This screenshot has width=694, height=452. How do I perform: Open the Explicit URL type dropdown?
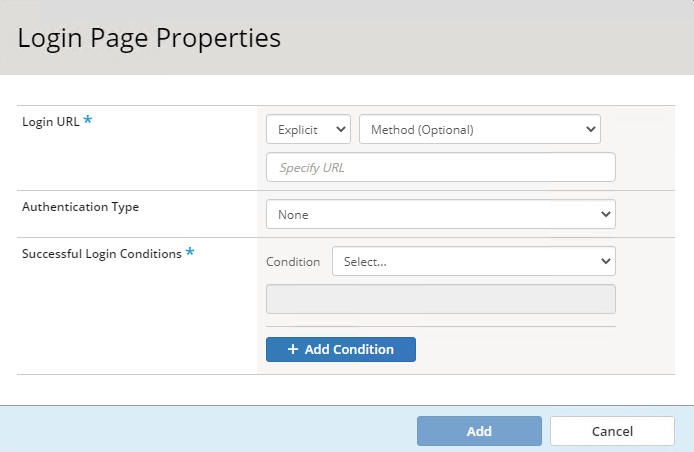[x=308, y=129]
